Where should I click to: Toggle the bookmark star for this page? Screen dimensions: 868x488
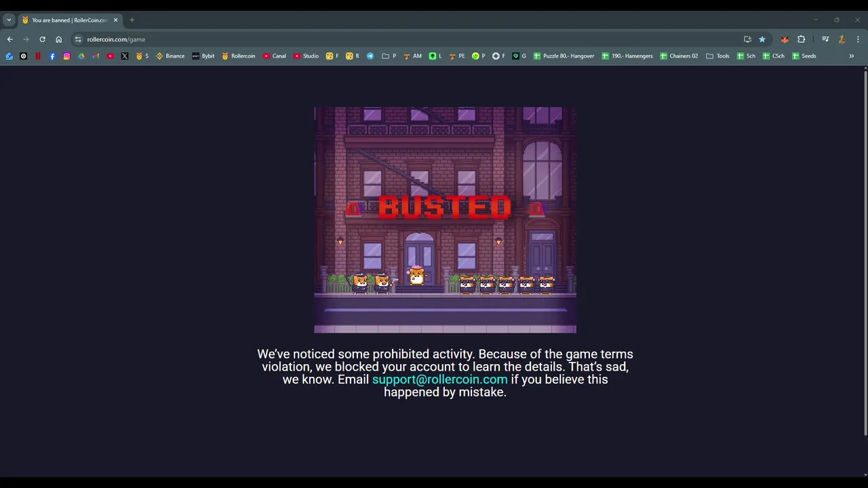click(x=762, y=39)
